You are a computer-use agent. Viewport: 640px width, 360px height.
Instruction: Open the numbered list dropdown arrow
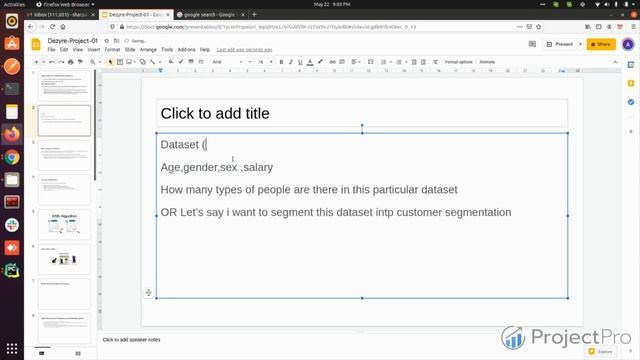coord(391,62)
